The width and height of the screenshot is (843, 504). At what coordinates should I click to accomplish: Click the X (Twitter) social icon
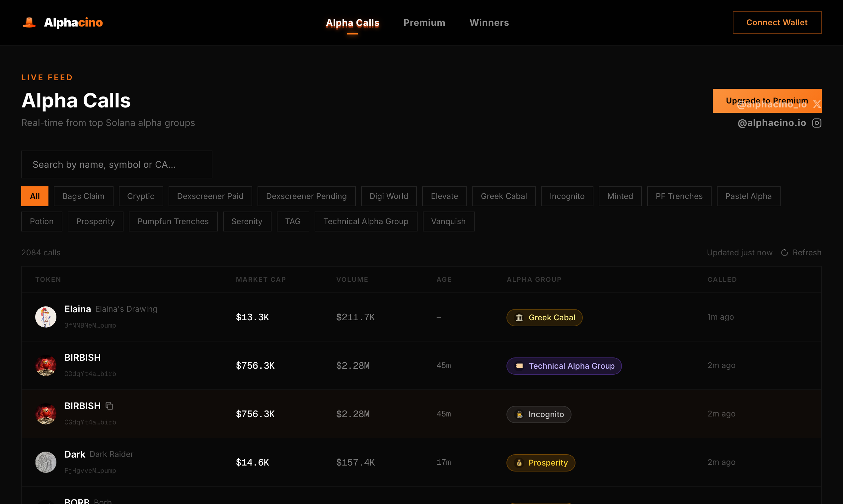[x=817, y=104]
